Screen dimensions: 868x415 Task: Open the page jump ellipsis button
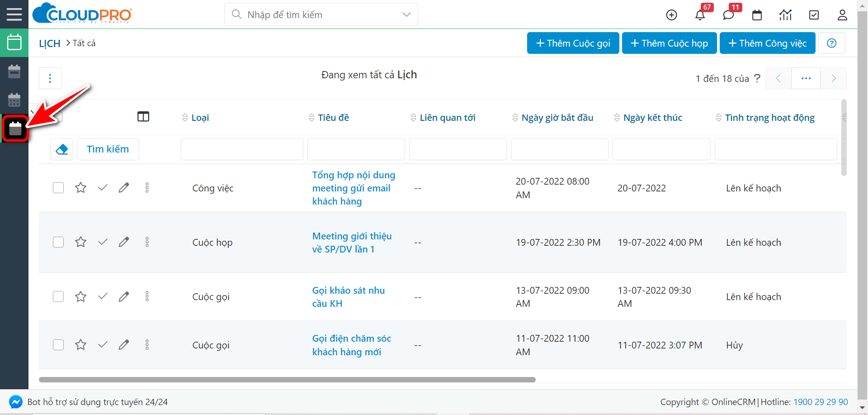pos(806,78)
